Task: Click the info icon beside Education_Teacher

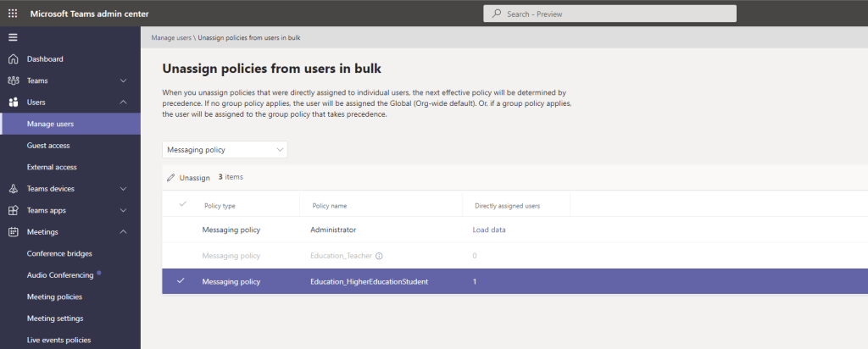Action: 379,256
